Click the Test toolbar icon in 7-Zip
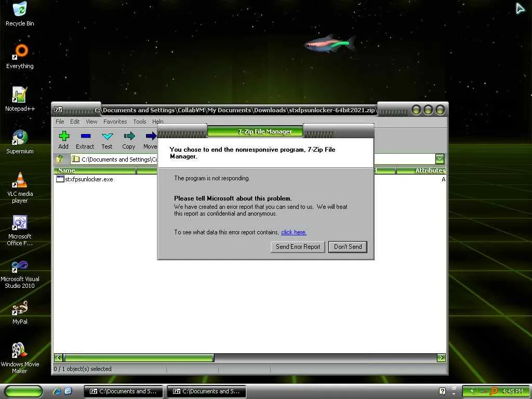Viewport: 532px width, 399px height. pyautogui.click(x=107, y=140)
